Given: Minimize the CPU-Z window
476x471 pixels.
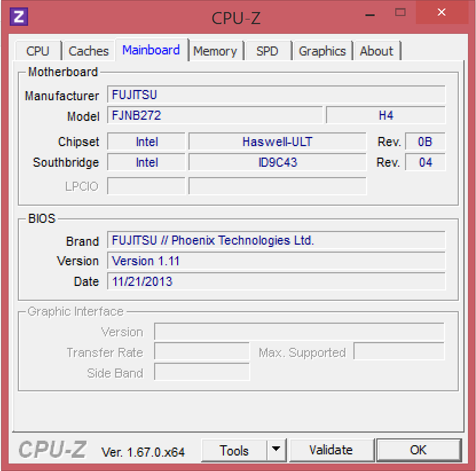Looking at the screenshot, I should [370, 14].
